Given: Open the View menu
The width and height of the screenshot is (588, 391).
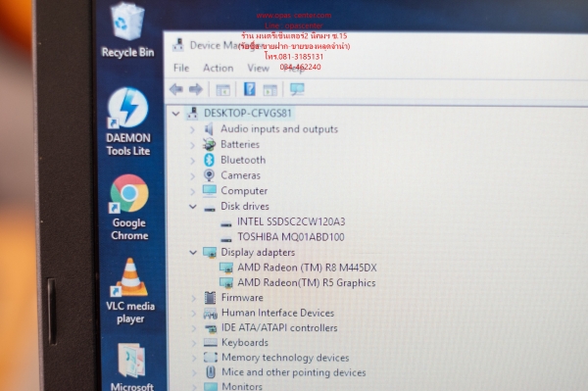Looking at the screenshot, I should pos(258,68).
